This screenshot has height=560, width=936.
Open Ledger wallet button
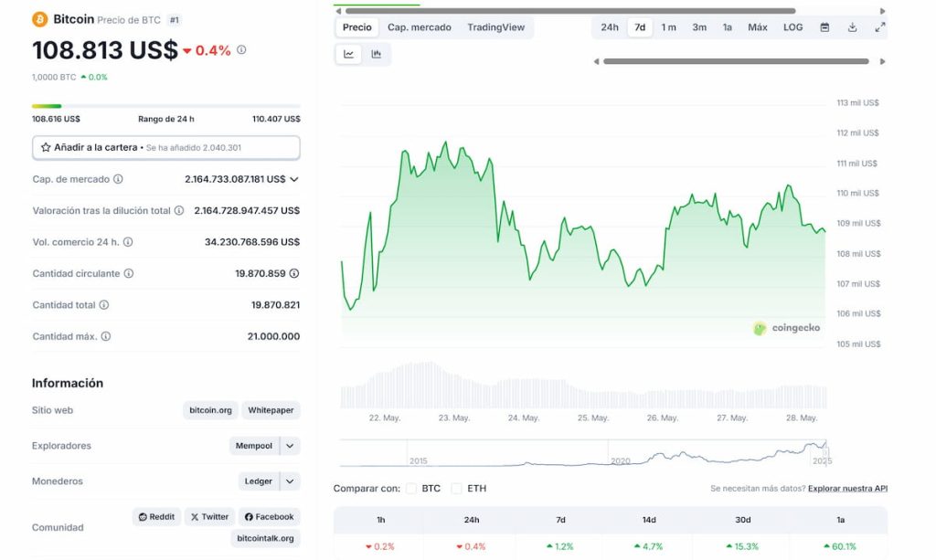pos(258,481)
